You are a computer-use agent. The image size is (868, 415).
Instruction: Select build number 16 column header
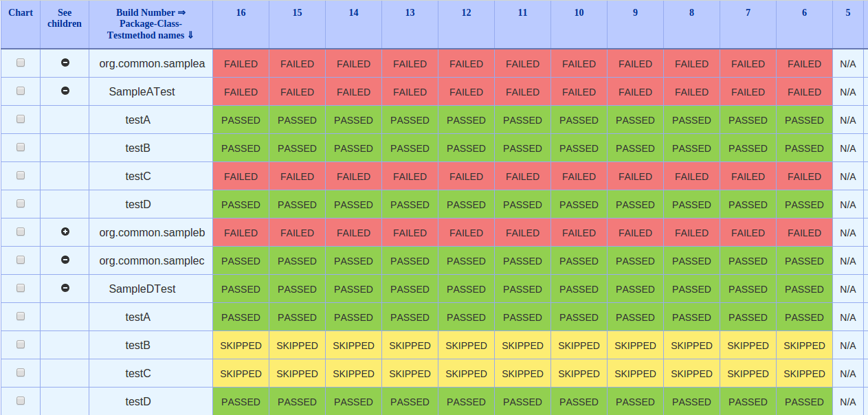click(x=241, y=12)
